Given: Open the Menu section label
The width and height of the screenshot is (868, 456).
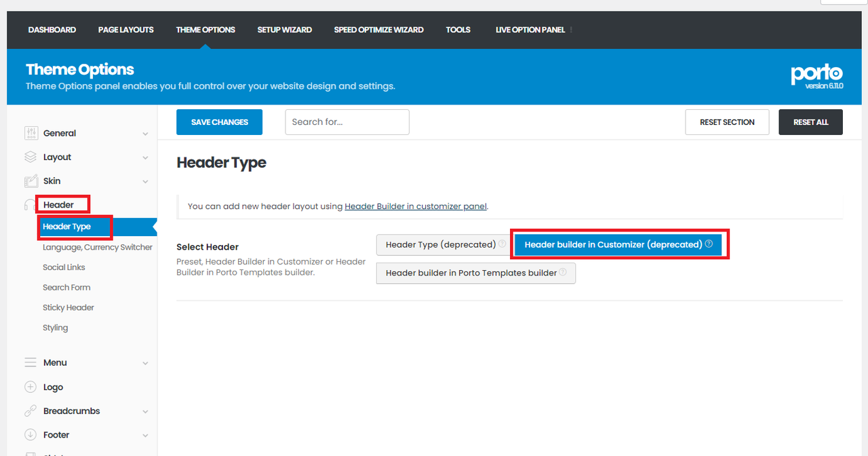Looking at the screenshot, I should coord(55,362).
